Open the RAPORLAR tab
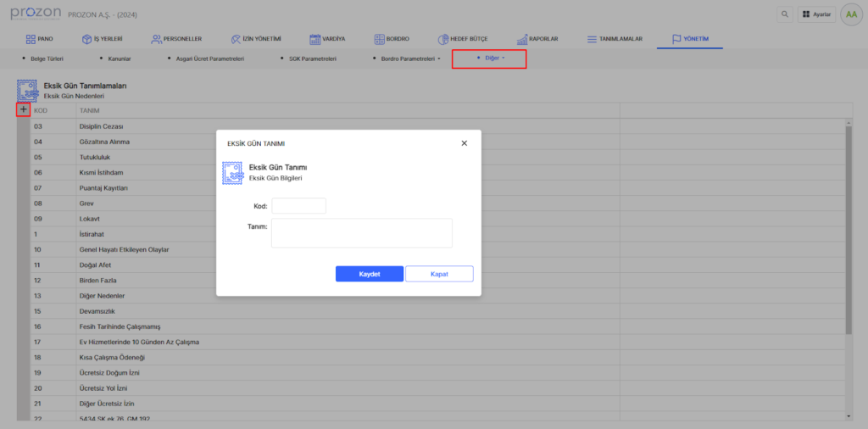The image size is (868, 429). coord(536,39)
